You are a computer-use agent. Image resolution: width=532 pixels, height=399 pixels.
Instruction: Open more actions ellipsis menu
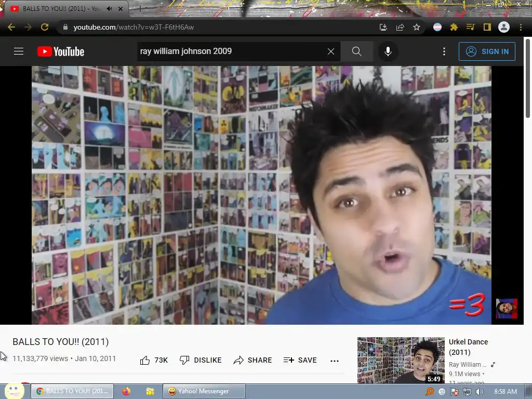pyautogui.click(x=335, y=361)
